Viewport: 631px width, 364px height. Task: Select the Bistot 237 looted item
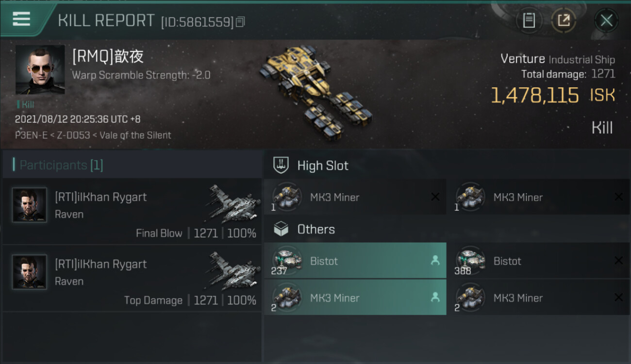coord(355,261)
